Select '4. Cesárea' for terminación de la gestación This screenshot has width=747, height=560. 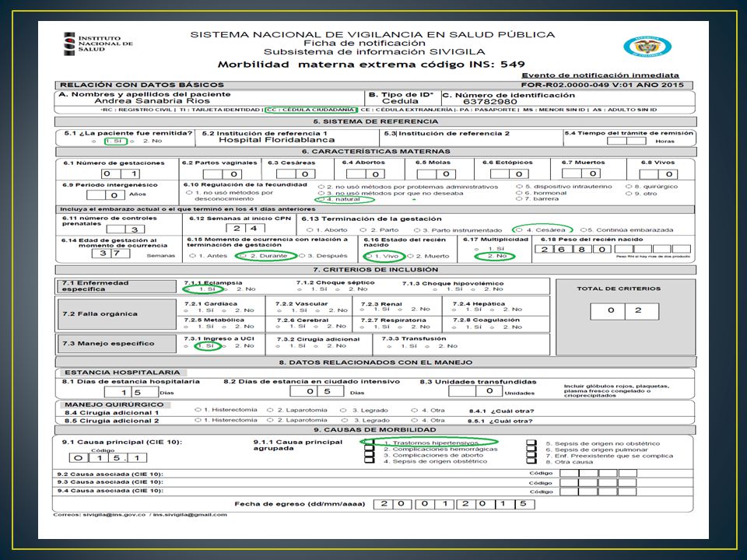(x=519, y=230)
